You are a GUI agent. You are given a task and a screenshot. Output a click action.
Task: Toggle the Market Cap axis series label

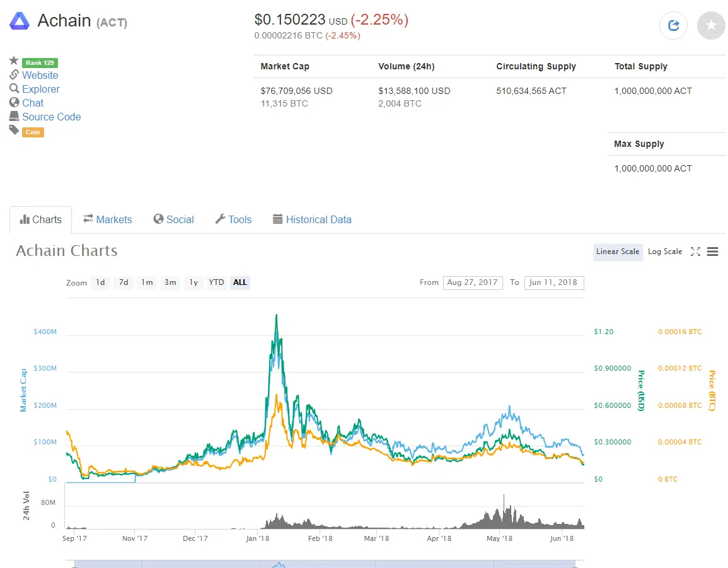click(x=23, y=391)
